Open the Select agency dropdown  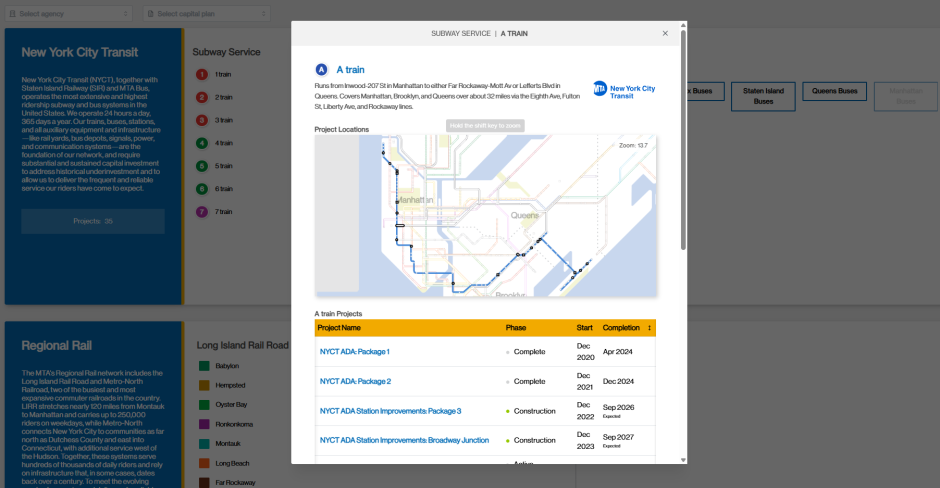pos(69,13)
